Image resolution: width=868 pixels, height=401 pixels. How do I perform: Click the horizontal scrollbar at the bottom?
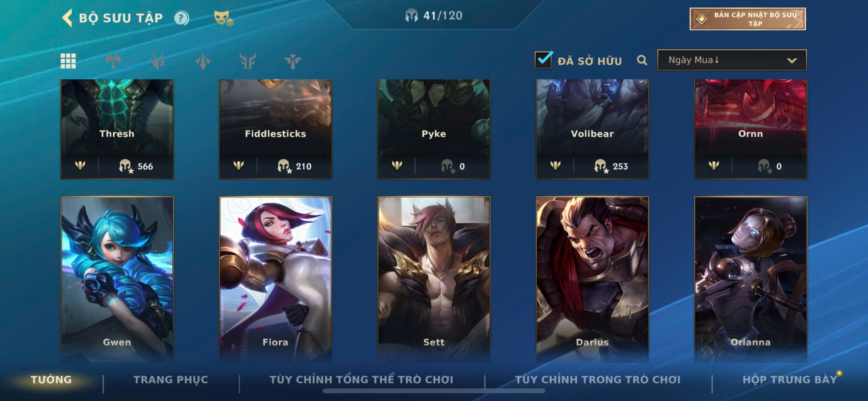[x=434, y=391]
